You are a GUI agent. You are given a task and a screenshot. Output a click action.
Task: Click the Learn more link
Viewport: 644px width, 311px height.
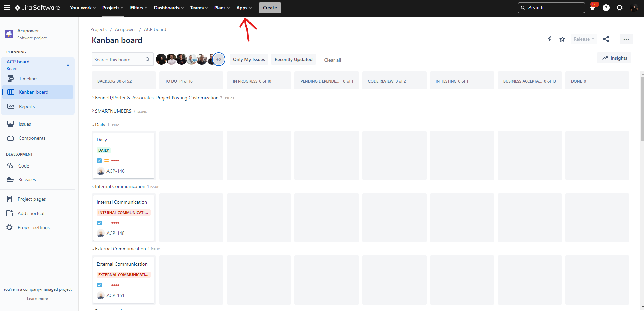(x=38, y=299)
